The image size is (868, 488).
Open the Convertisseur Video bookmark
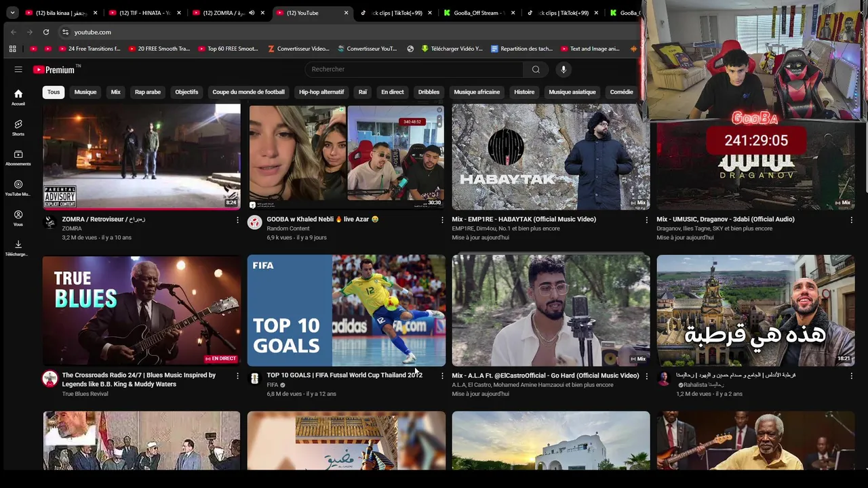point(298,49)
